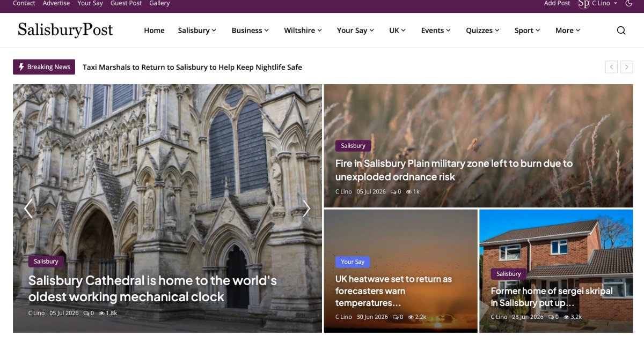Open the search magnifier icon
This screenshot has height=350, width=644.
click(x=621, y=31)
